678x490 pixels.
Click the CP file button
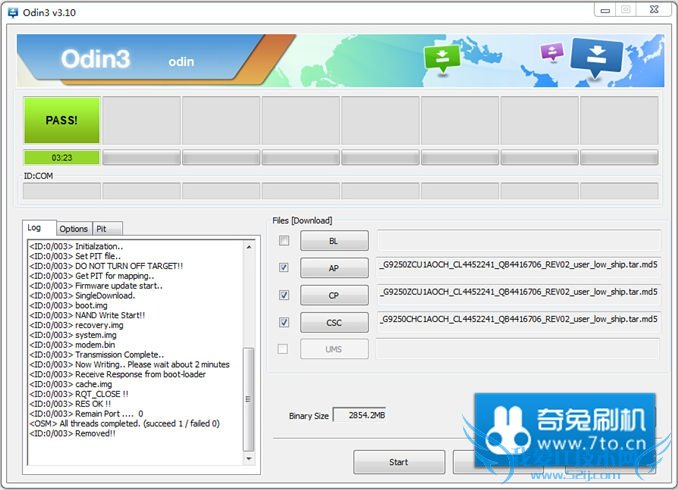[334, 295]
